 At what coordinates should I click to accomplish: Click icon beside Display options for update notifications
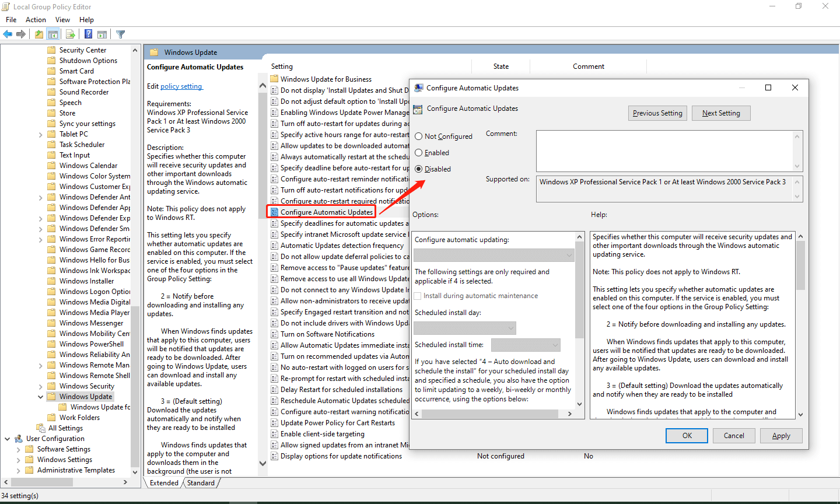click(x=274, y=456)
